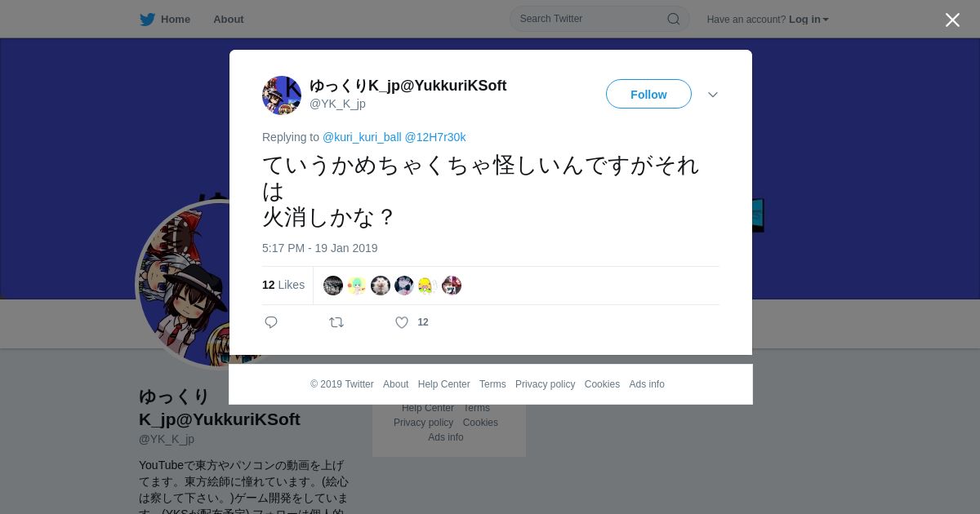Screen dimensions: 980x514
Task: Click the first liker's avatar
Action: (333, 286)
